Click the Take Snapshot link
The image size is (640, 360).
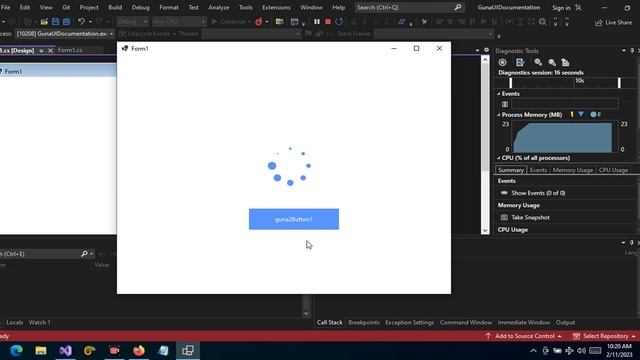[530, 218]
